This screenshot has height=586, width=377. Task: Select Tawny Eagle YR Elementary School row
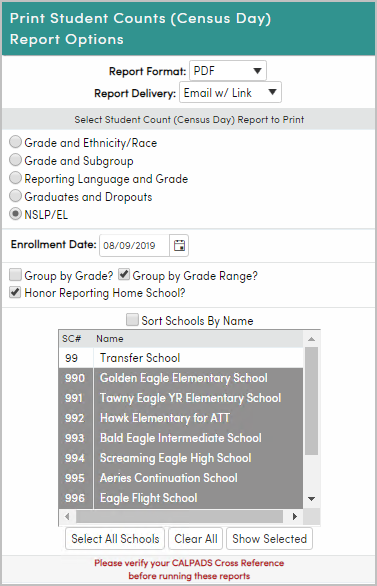(x=181, y=398)
